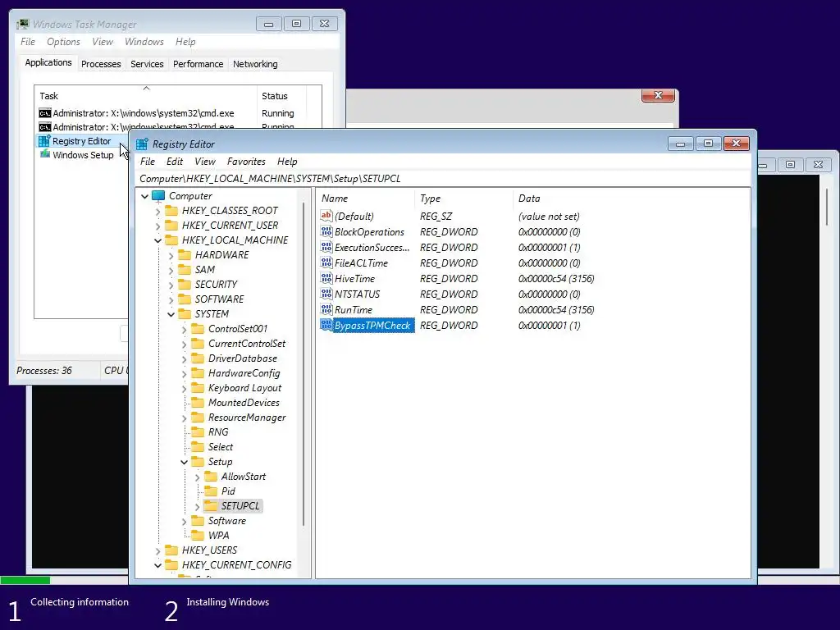840x630 pixels.
Task: Expand the HKEY_USERS node
Action: (158, 550)
